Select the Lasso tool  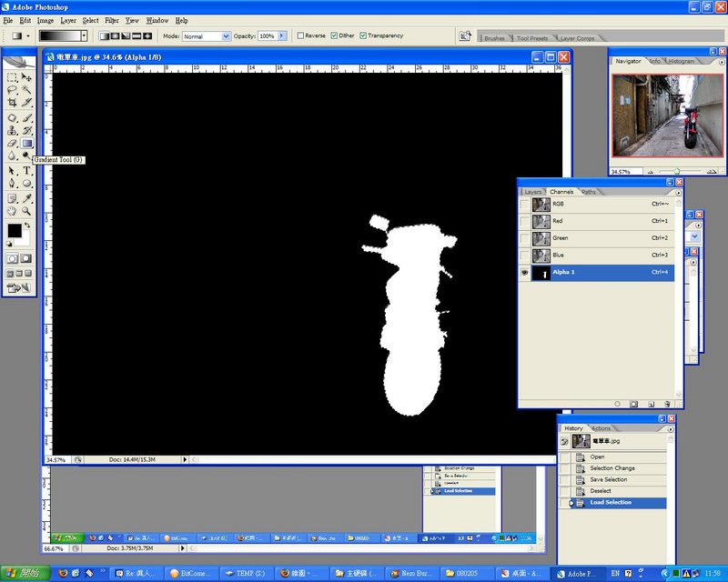pos(12,90)
